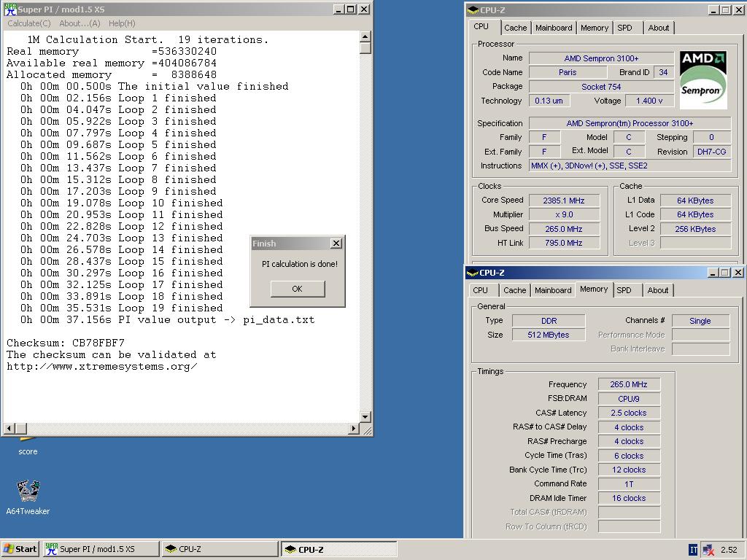This screenshot has width=747, height=560.
Task: Activate the first CPU-Z taskbar button
Action: [x=220, y=549]
